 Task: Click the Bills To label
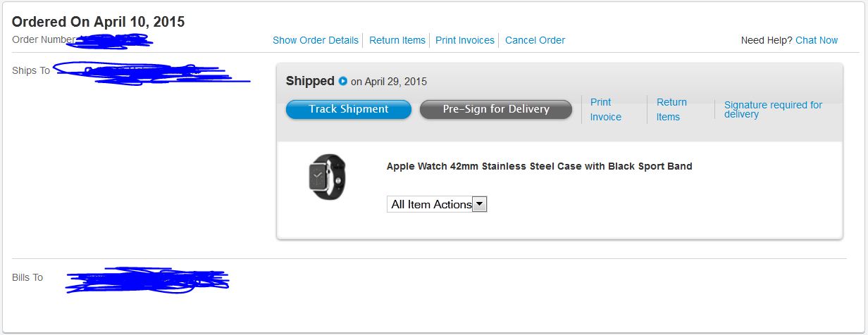coord(27,277)
